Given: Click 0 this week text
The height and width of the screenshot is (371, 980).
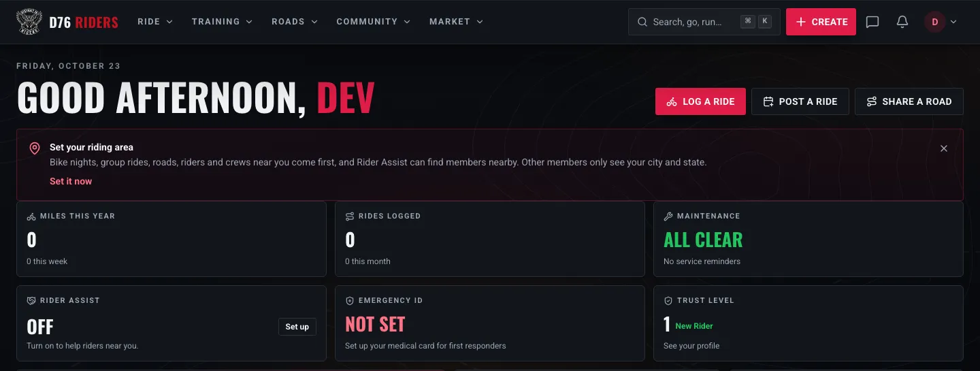Looking at the screenshot, I should pos(47,261).
